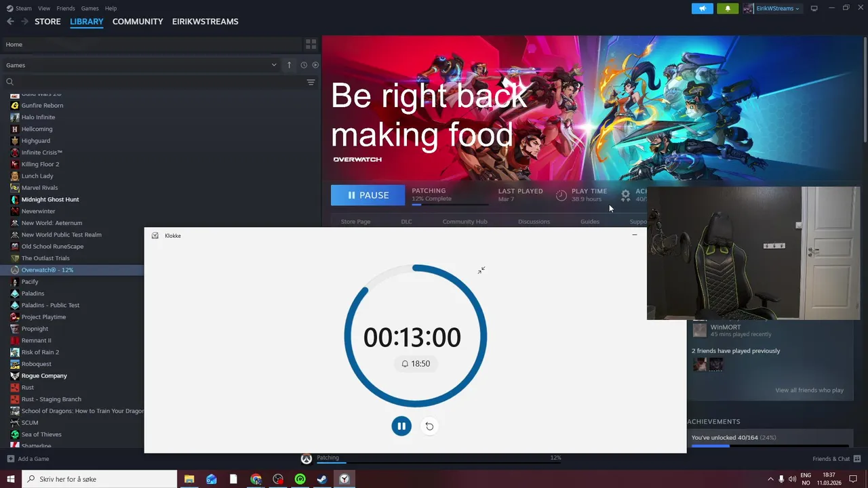Open Steam notifications bell
Image resolution: width=868 pixels, height=488 pixels.
click(728, 8)
